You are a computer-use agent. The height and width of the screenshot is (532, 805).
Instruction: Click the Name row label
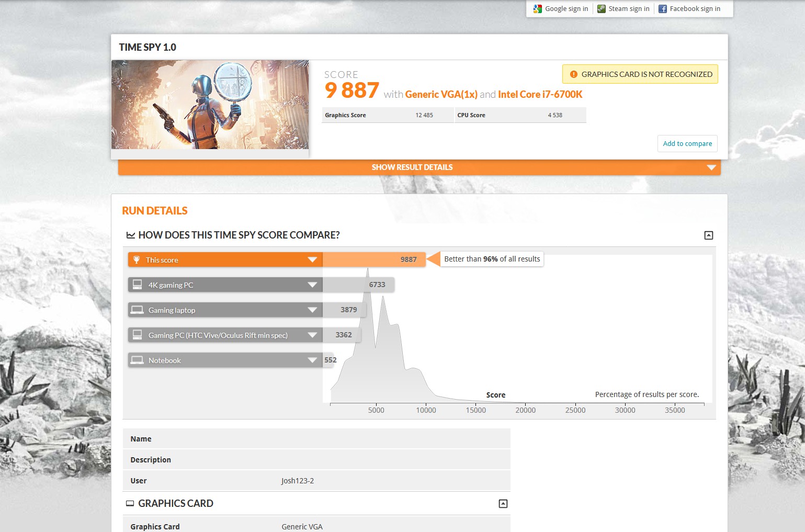(141, 439)
